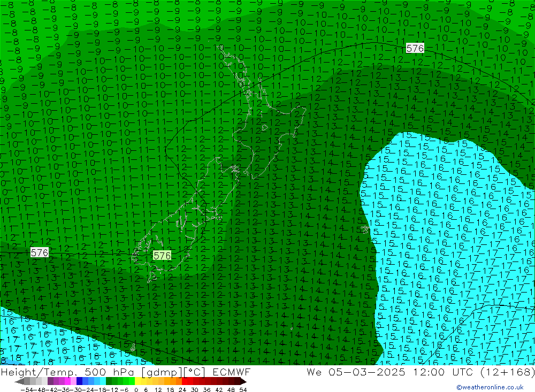The width and height of the screenshot is (535, 392).
Task: Click the 576 contour label at the left edge
Action: pos(40,252)
